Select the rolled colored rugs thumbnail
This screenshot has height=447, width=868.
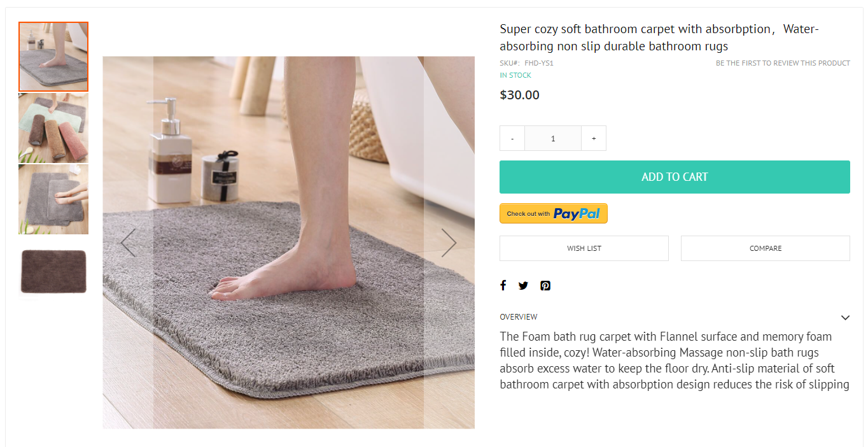pos(53,128)
